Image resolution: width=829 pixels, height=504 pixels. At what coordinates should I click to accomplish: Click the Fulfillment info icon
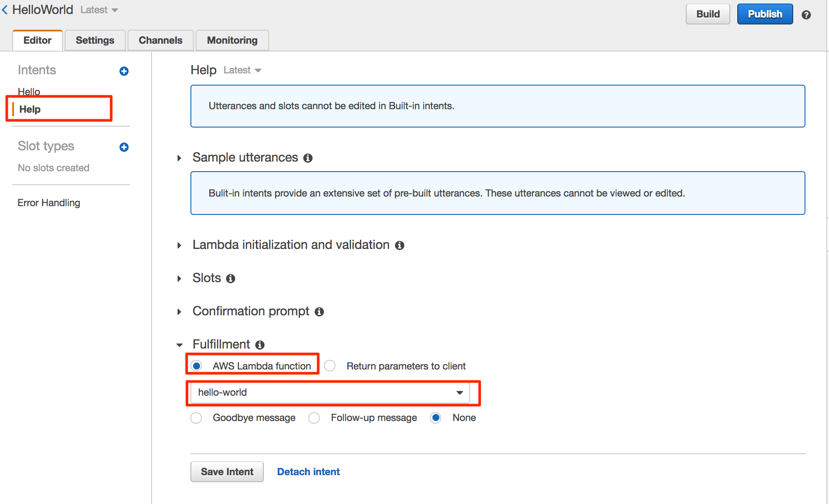click(260, 345)
